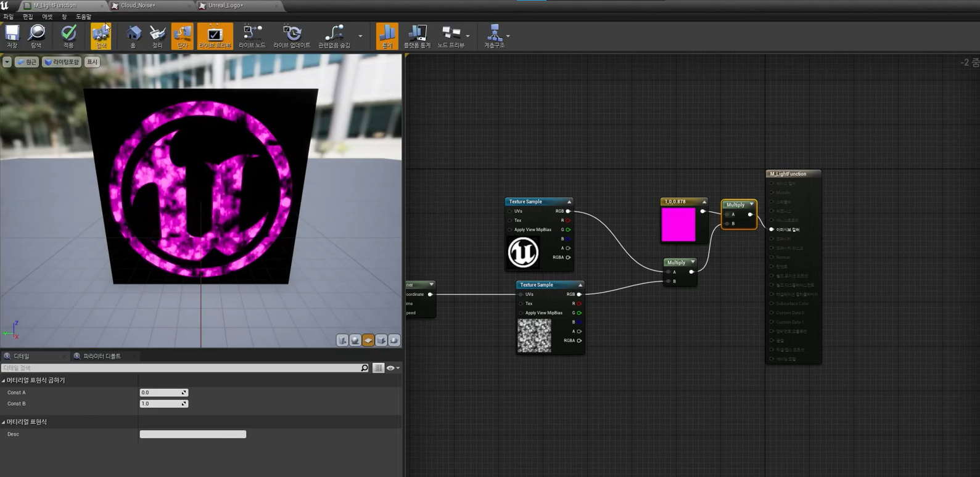Viewport: 980px width, 477px height.
Task: Click 관련없음 숨김 (Hide Unrelated) icon
Action: [334, 36]
